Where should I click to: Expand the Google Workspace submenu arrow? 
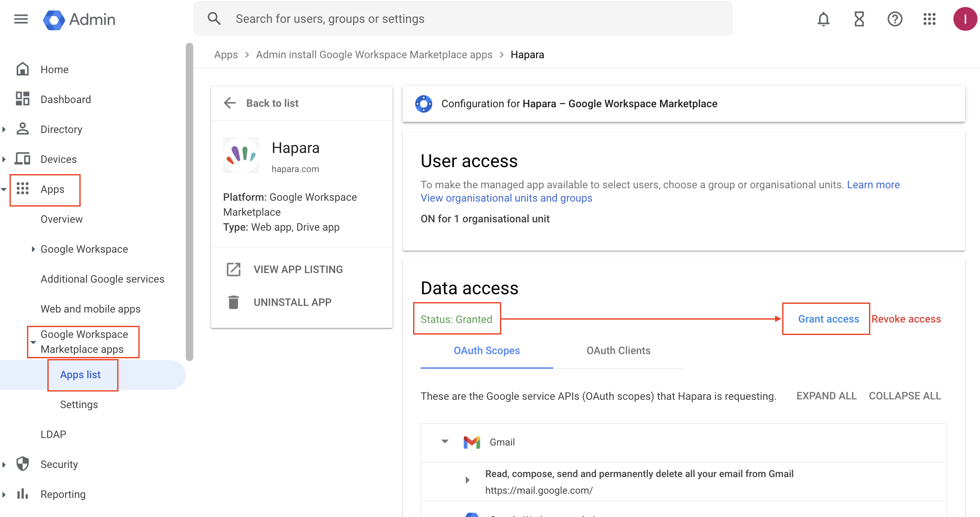pos(33,249)
